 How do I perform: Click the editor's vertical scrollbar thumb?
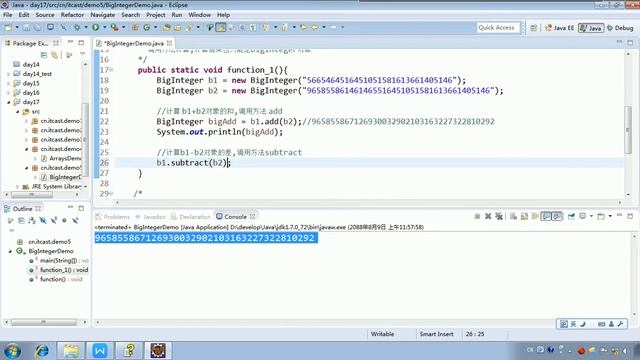pyautogui.click(x=628, y=130)
